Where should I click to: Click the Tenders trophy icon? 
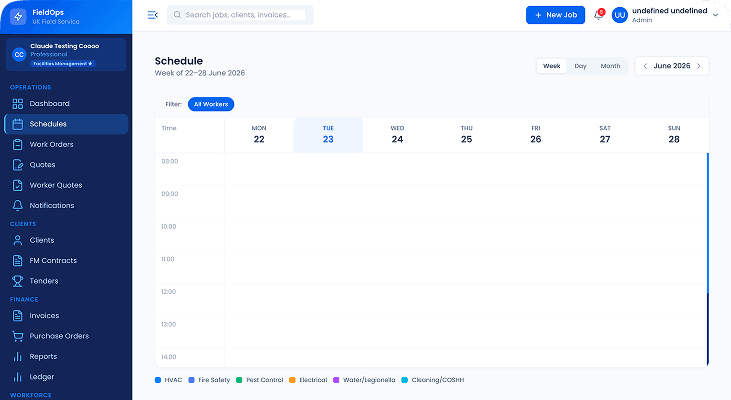pyautogui.click(x=18, y=281)
